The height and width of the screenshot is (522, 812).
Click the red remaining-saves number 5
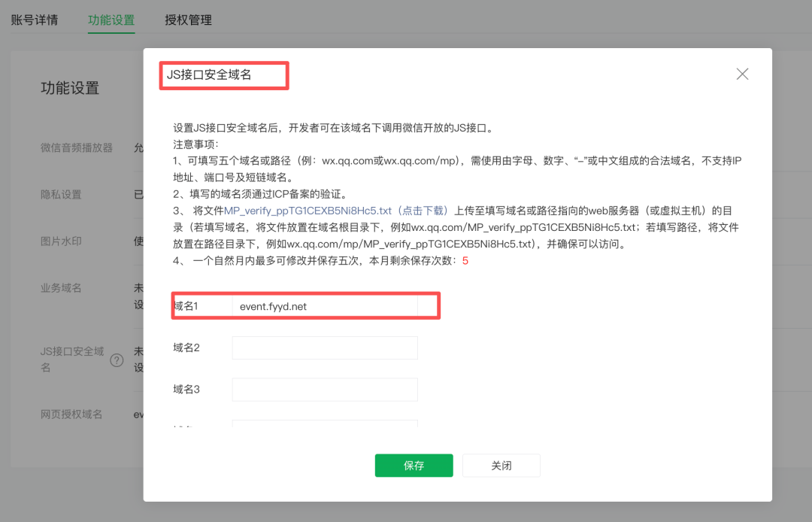coord(465,261)
